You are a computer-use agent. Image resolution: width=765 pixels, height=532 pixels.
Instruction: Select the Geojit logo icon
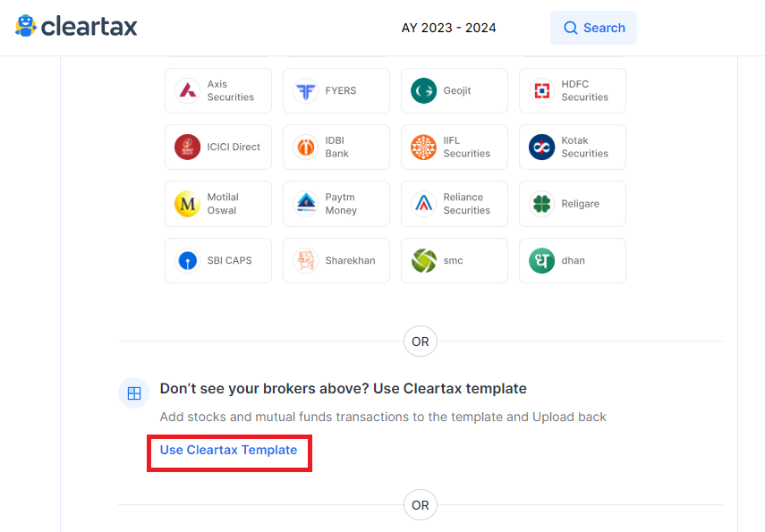click(424, 90)
